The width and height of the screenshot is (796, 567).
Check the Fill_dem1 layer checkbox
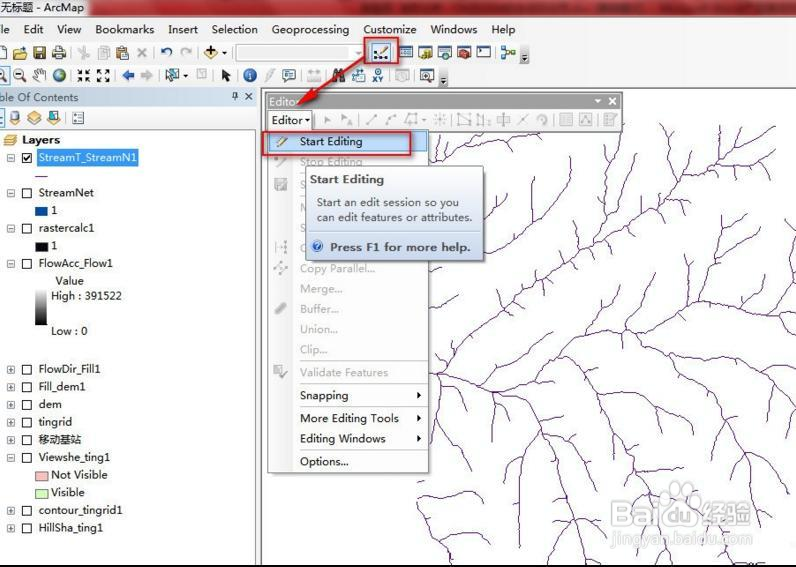pyautogui.click(x=27, y=387)
